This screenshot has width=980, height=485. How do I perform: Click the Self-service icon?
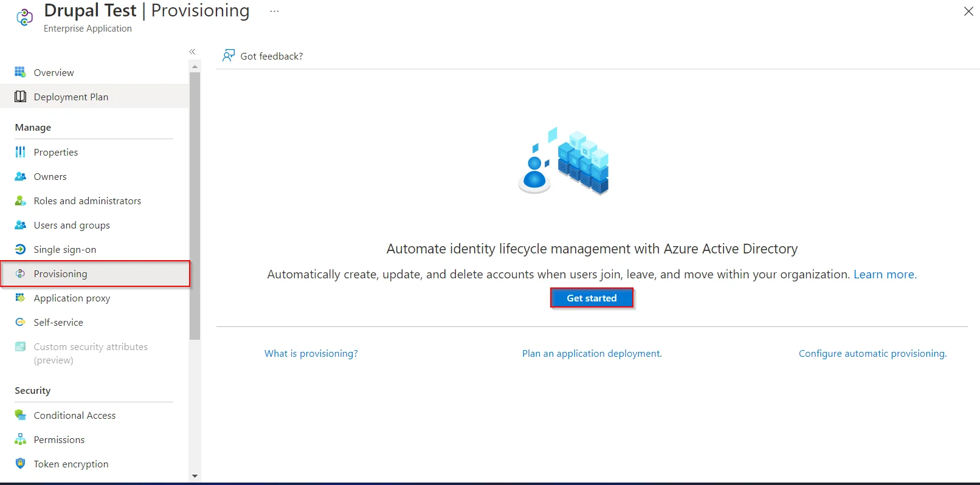[20, 322]
